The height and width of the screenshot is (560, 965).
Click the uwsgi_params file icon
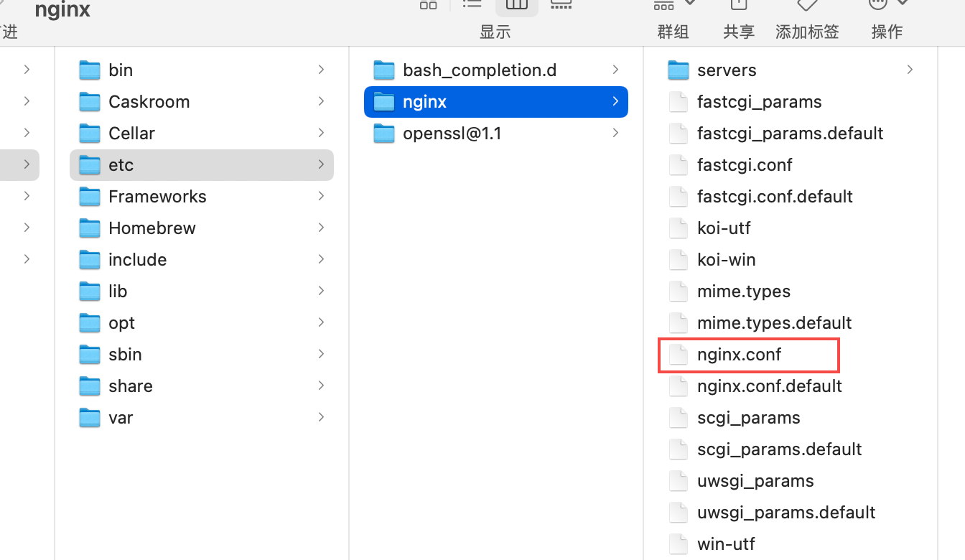[x=679, y=480]
